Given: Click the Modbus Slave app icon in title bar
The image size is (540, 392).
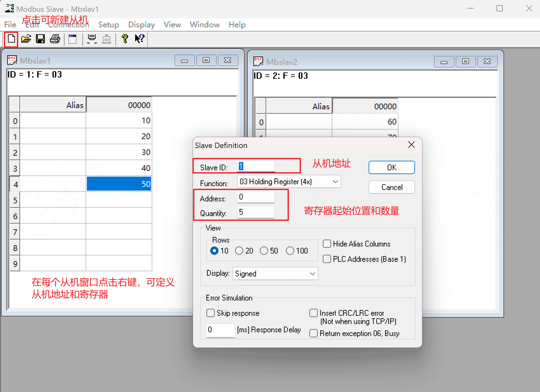Looking at the screenshot, I should tap(10, 9).
